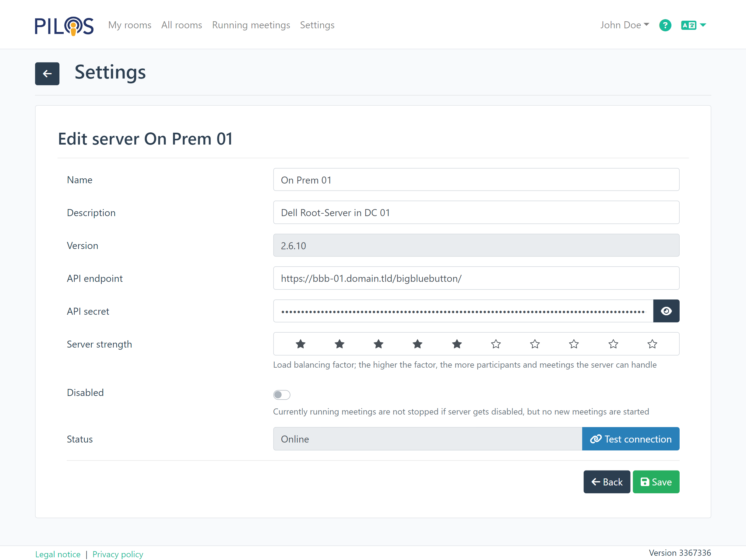Click the API endpoint input field
The height and width of the screenshot is (560, 746).
[476, 278]
